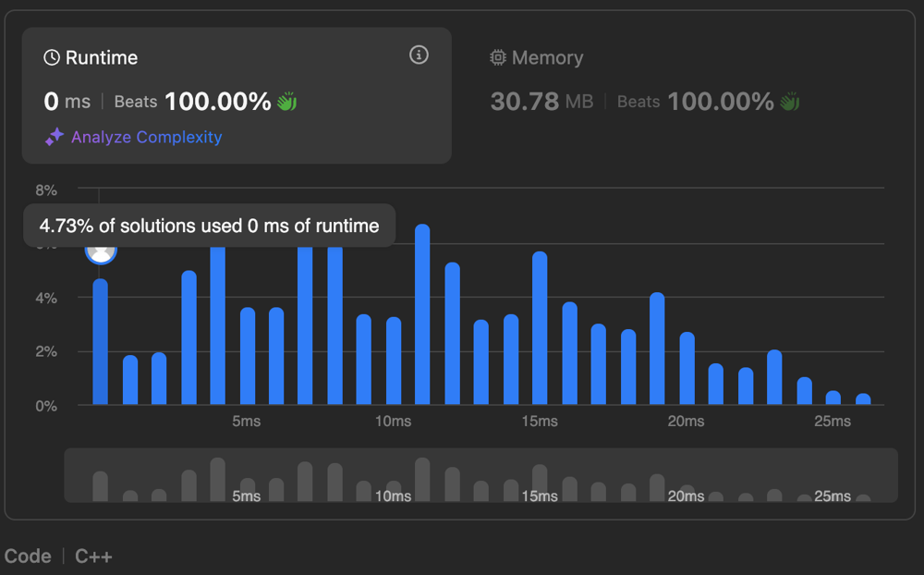Select the Runtime tab heading

coord(101,57)
